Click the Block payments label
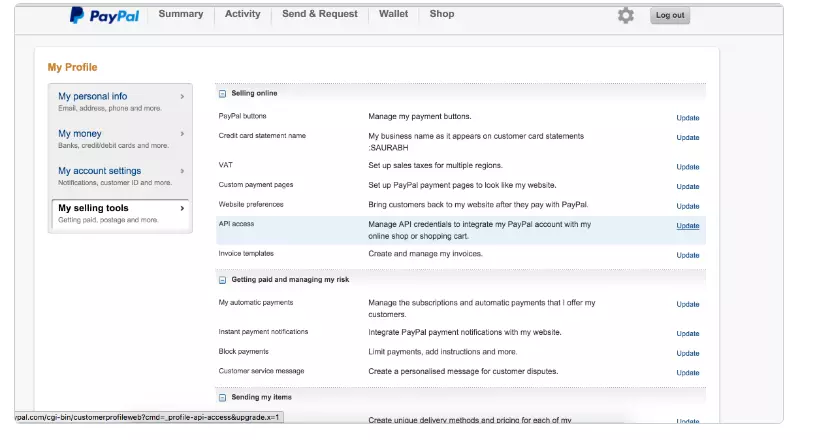This screenshot has width=830, height=440. click(243, 352)
